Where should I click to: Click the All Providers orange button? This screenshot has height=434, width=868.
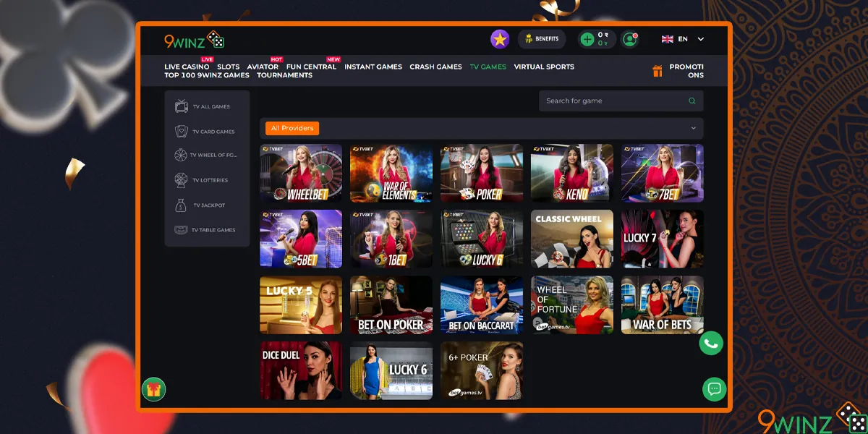click(292, 128)
